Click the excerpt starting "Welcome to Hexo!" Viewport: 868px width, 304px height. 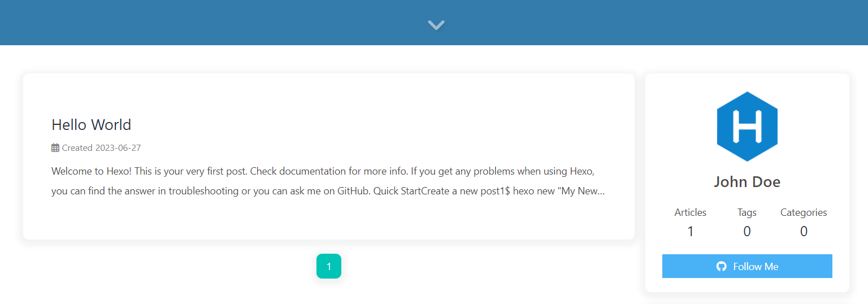(328, 181)
